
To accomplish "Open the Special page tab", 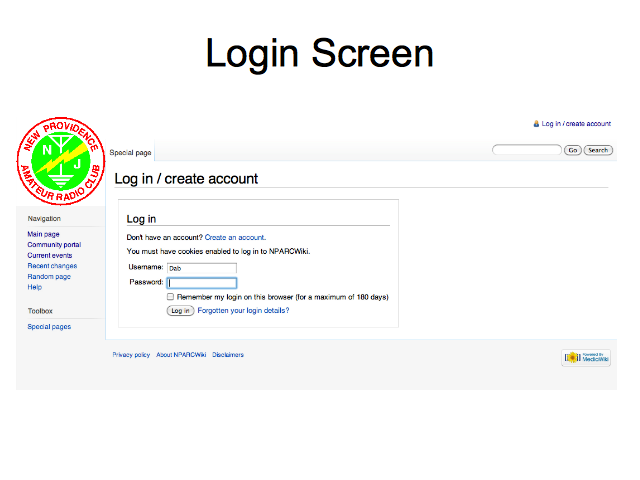I will [x=131, y=153].
